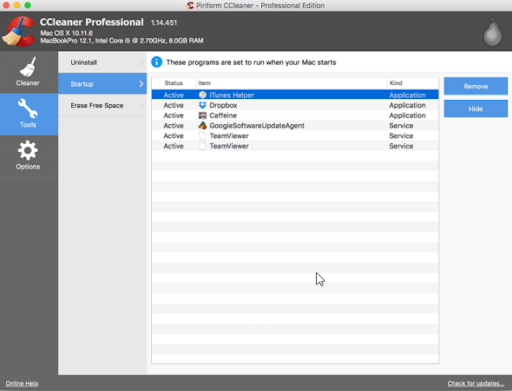Select the Dropbox row name
Viewport: 512px width, 391px height.
(223, 105)
